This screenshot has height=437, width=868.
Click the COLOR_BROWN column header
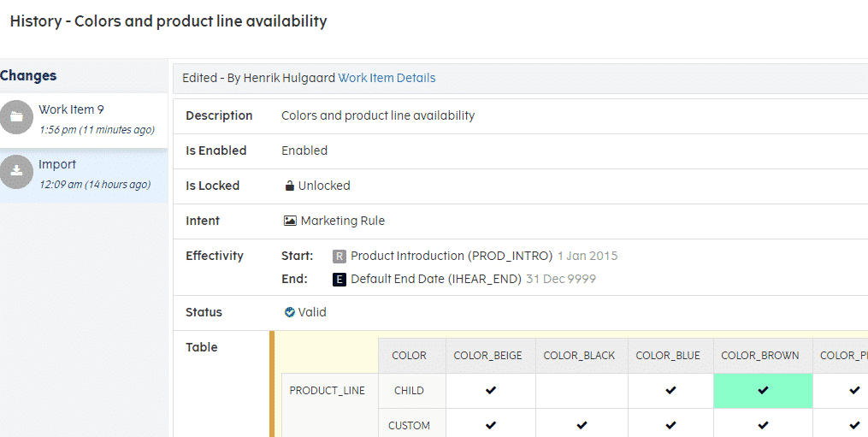pos(760,356)
